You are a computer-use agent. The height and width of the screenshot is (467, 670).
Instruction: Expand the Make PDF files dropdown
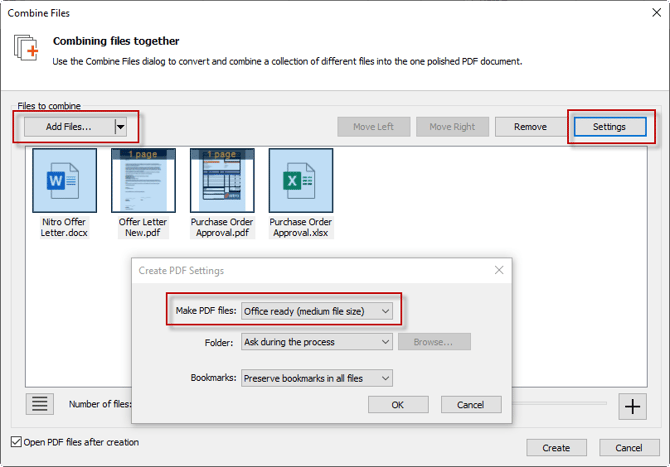[x=317, y=311]
